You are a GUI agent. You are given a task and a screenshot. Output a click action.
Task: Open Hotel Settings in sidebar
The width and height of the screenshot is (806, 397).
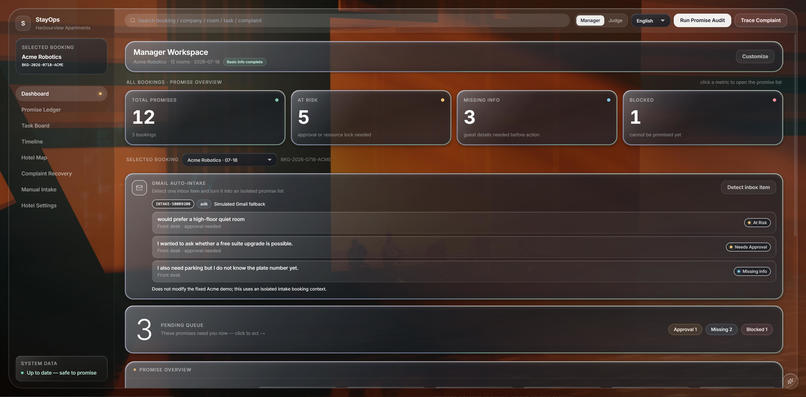point(61,205)
